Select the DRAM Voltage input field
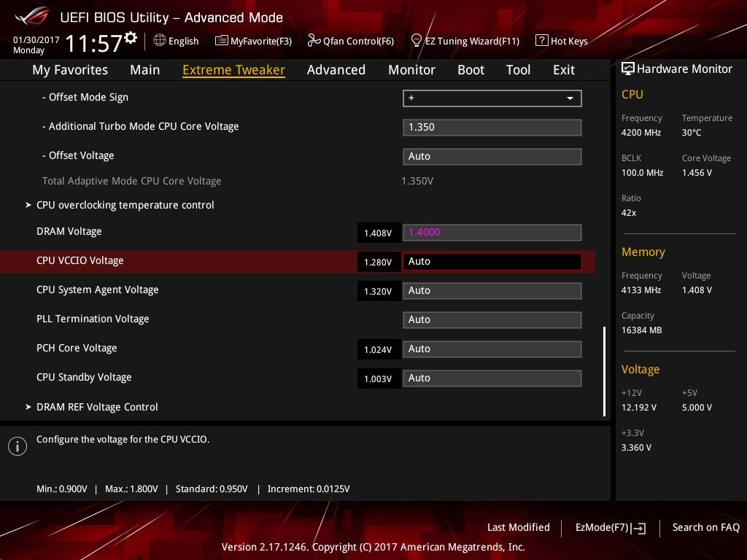The width and height of the screenshot is (747, 560). (492, 233)
